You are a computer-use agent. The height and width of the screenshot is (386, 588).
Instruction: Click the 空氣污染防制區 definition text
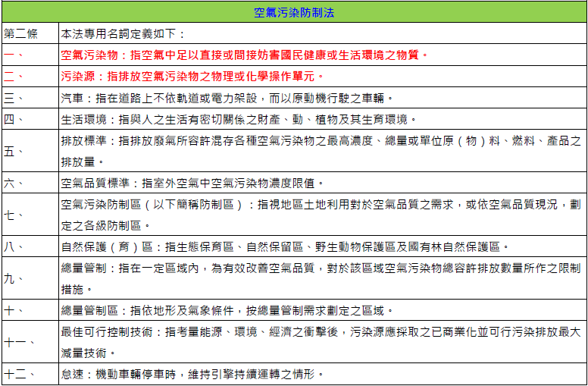click(x=321, y=215)
